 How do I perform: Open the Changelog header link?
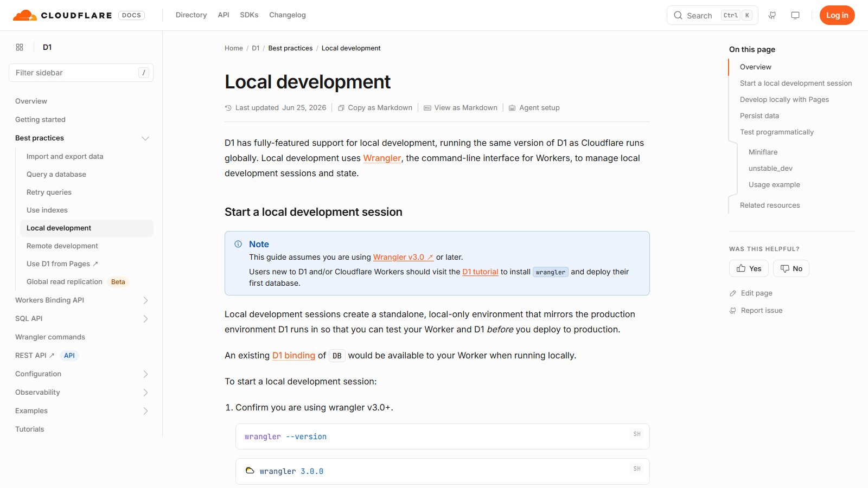(x=288, y=15)
